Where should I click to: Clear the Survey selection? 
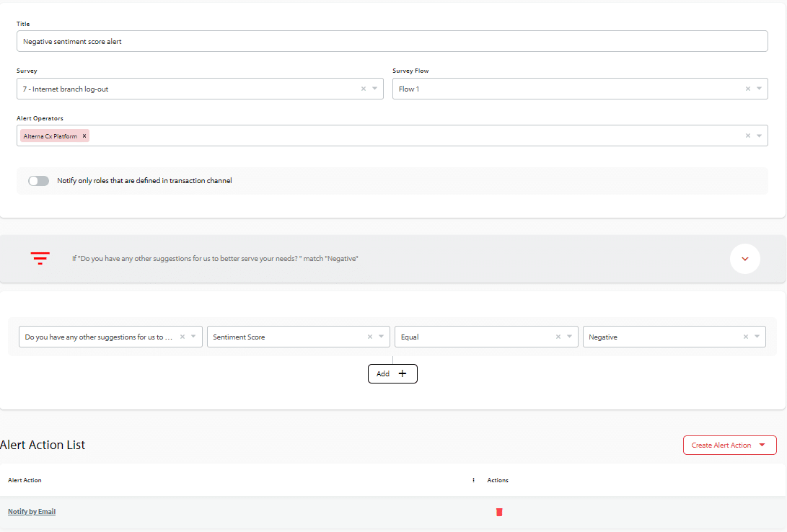pos(364,89)
